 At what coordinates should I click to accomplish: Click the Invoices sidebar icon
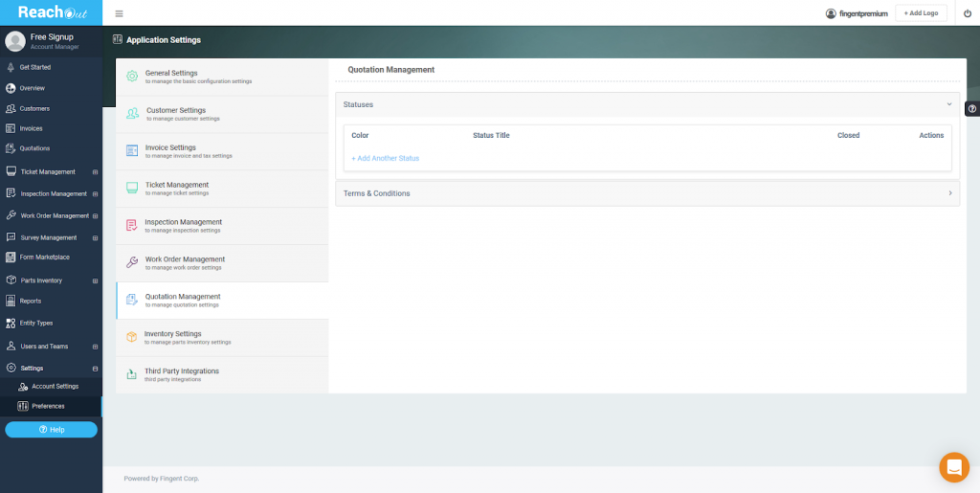(x=10, y=128)
